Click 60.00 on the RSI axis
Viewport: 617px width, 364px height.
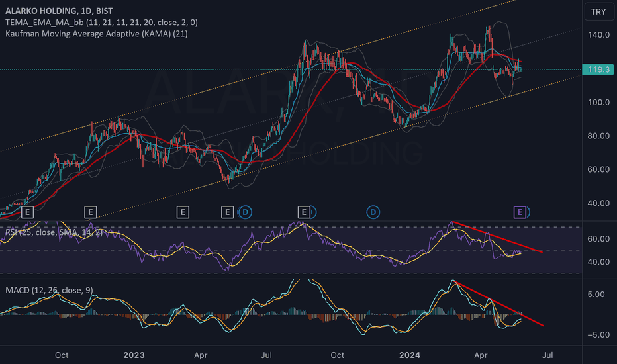coord(599,239)
